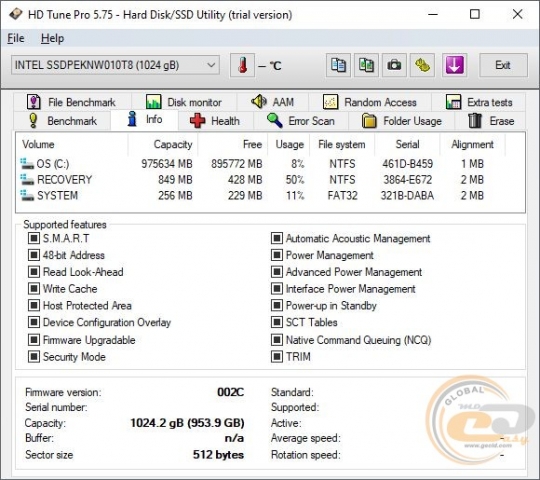
Task: Toggle the Read Look-Ahead checkbox
Action: pos(34,272)
